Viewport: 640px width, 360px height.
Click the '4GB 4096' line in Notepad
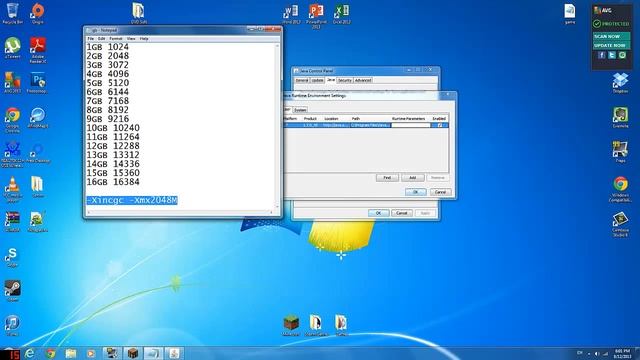(108, 74)
